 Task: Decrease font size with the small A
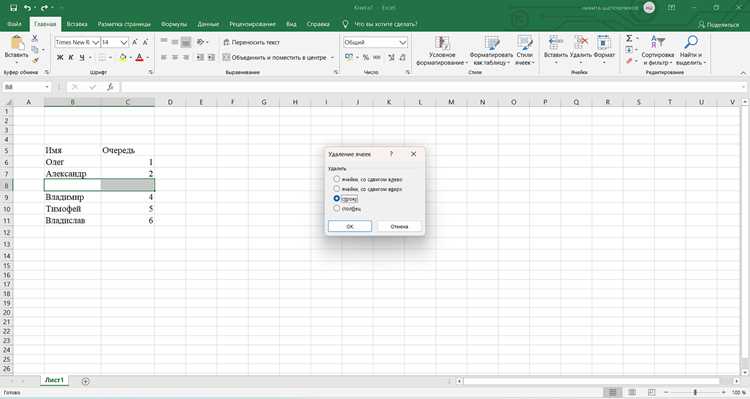pos(145,43)
